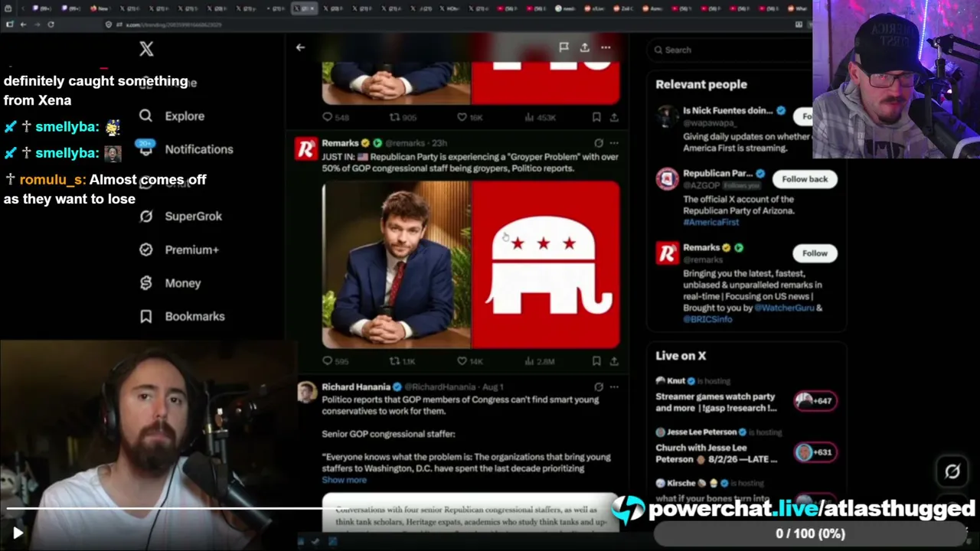Viewport: 980px width, 551px height.
Task: Follow Remarks in Relevant people
Action: tap(815, 253)
